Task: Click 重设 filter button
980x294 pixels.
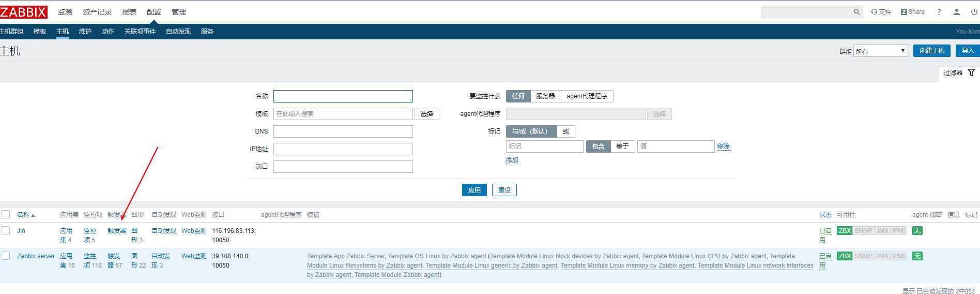Action: coord(504,190)
